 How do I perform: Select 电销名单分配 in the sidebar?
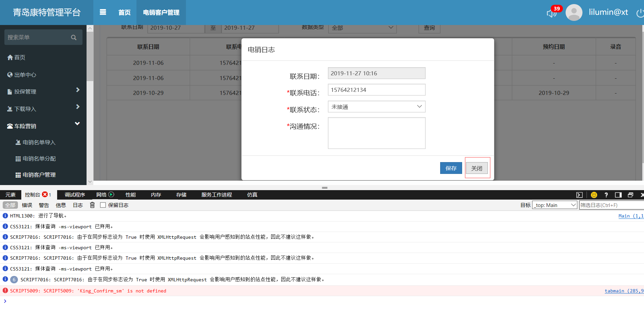(39, 159)
